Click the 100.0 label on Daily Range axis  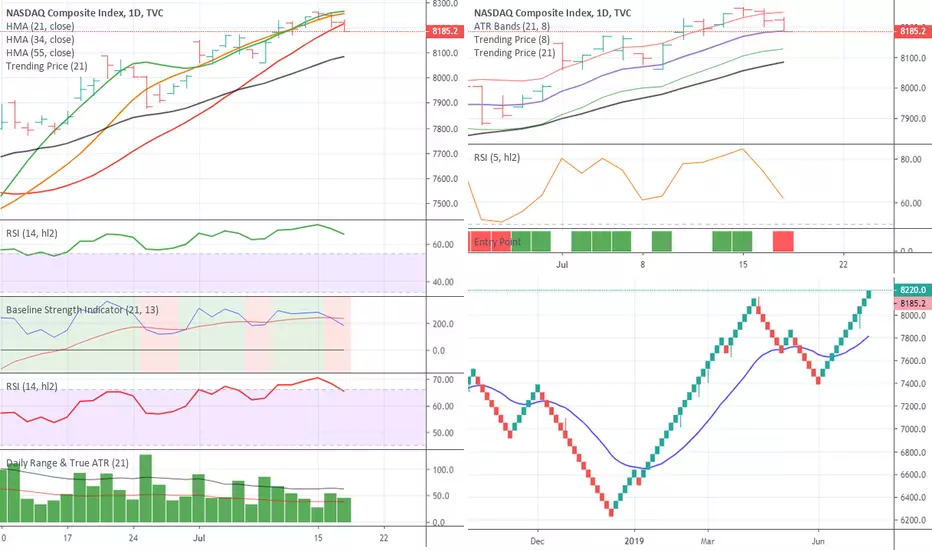(x=443, y=470)
